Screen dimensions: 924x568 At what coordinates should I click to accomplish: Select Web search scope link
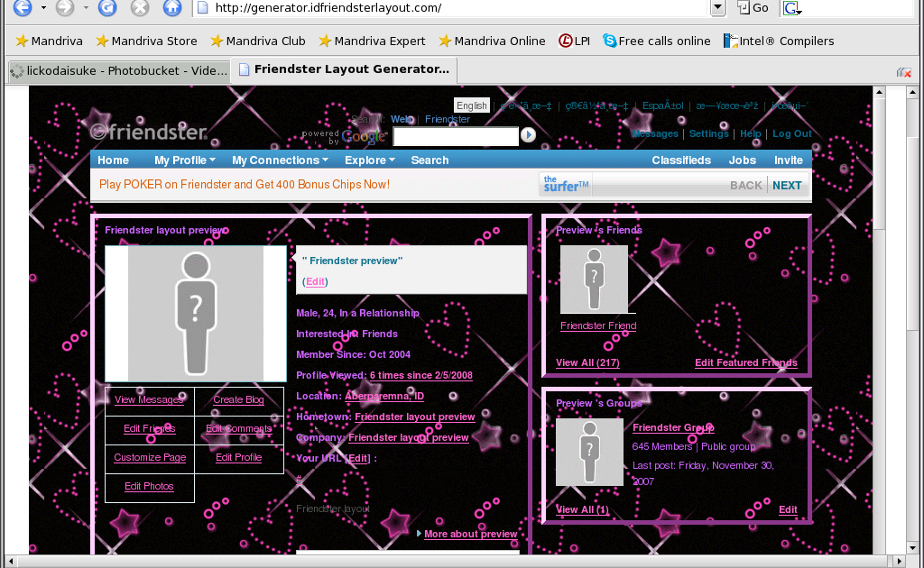[x=402, y=119]
